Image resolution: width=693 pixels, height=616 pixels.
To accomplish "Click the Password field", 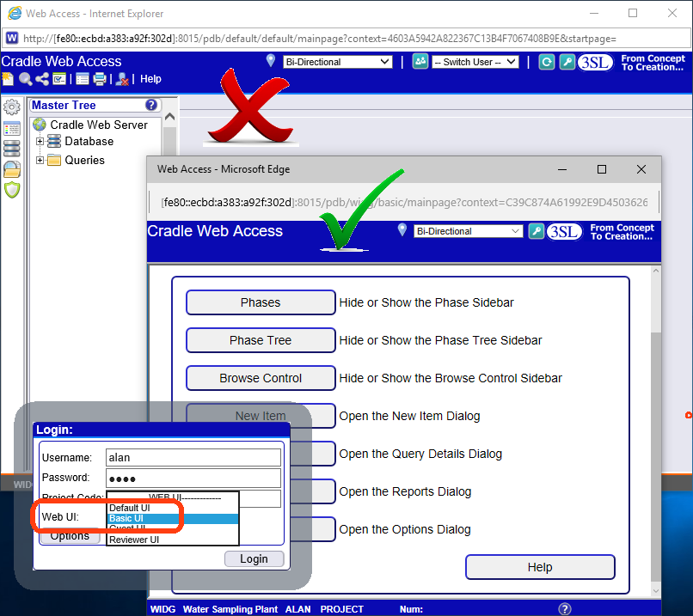I will click(193, 479).
